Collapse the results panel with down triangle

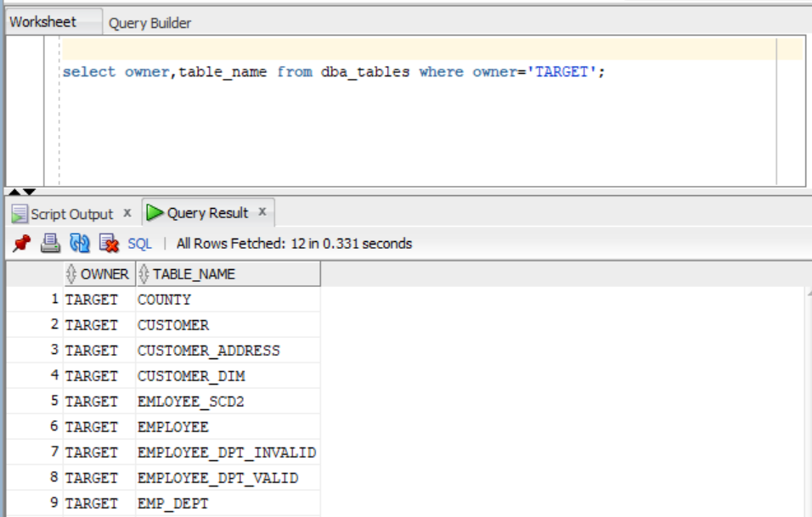pos(30,192)
